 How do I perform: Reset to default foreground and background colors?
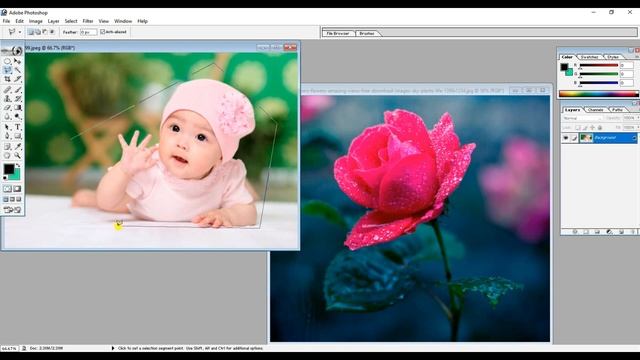click(5, 178)
